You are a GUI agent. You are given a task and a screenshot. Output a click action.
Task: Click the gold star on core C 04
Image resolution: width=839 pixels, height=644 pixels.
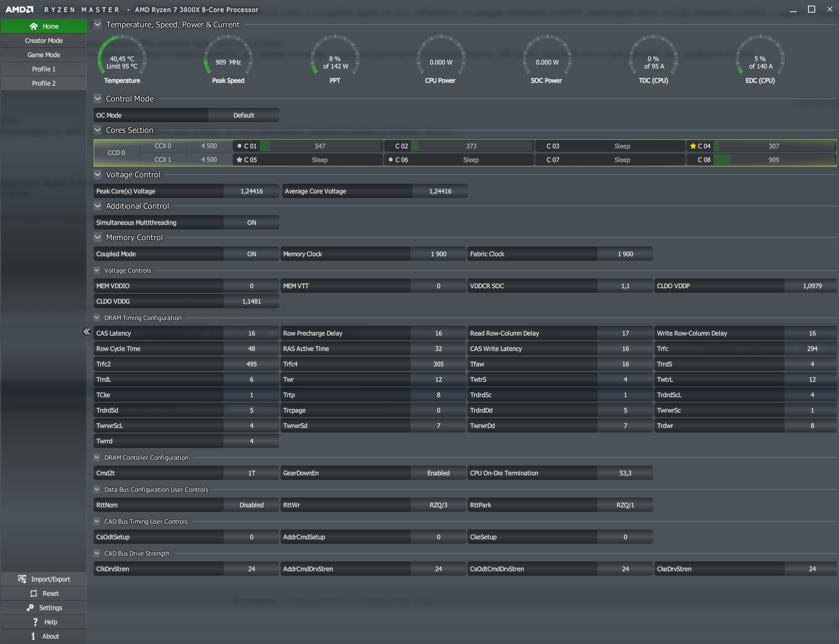point(693,146)
